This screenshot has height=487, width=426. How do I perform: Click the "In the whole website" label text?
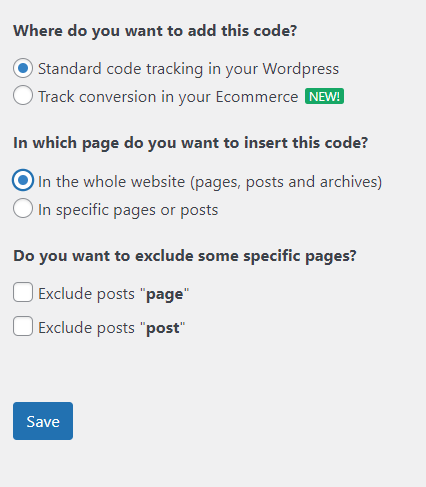pyautogui.click(x=111, y=182)
